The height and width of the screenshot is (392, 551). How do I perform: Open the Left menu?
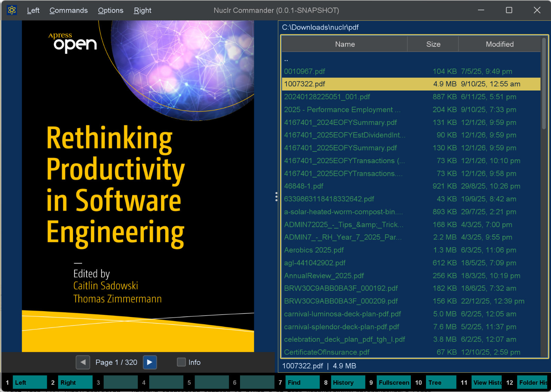tap(33, 10)
